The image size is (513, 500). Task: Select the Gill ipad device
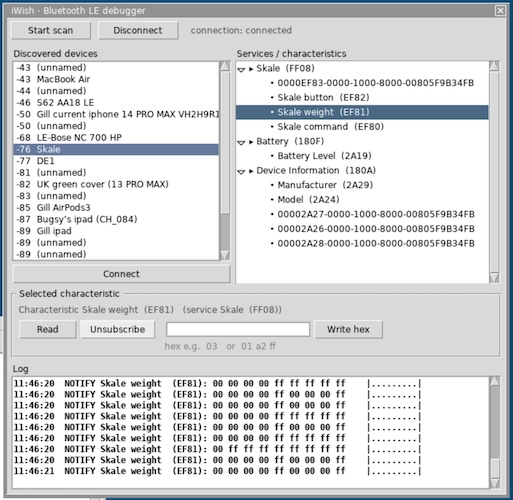pyautogui.click(x=116, y=231)
